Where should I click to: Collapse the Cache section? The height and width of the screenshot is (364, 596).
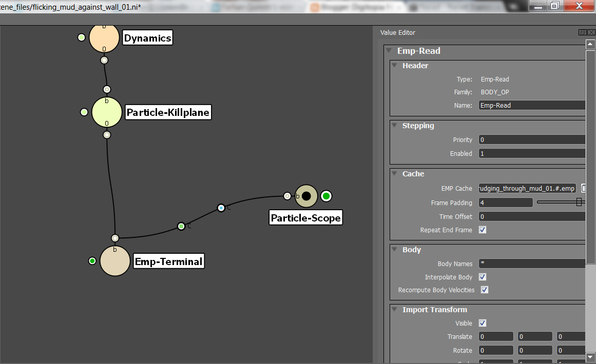click(x=395, y=173)
